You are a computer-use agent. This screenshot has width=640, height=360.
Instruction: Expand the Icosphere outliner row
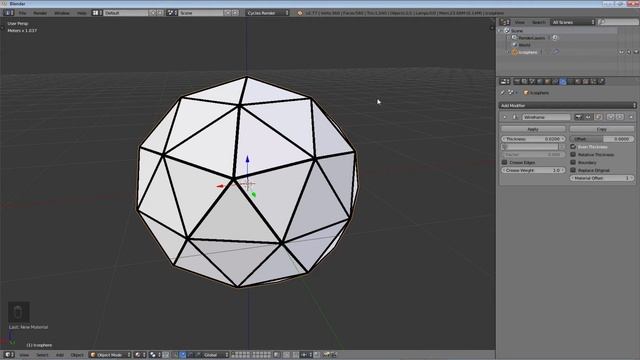(x=509, y=52)
